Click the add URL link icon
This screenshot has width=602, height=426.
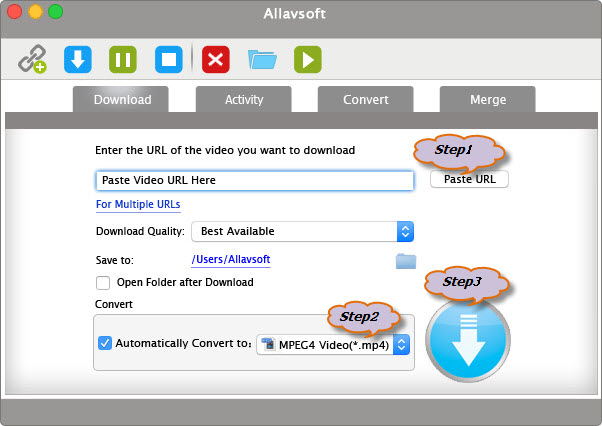tap(32, 59)
